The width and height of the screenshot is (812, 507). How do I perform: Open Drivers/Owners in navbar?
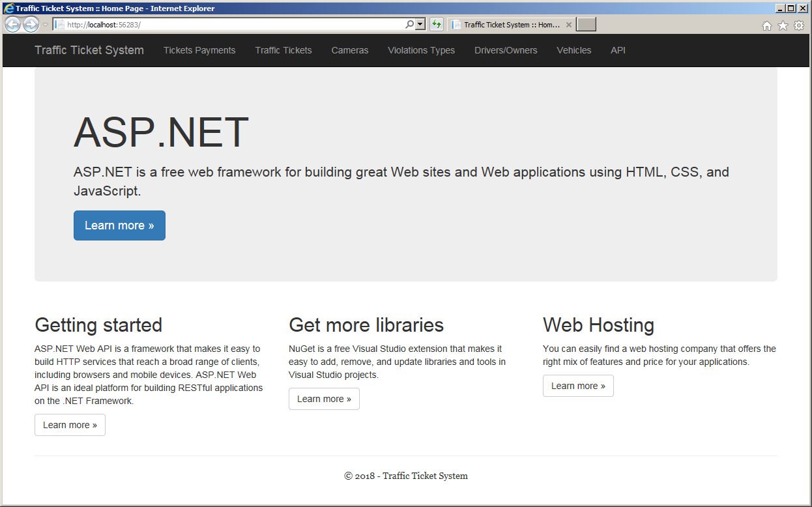[x=506, y=50]
